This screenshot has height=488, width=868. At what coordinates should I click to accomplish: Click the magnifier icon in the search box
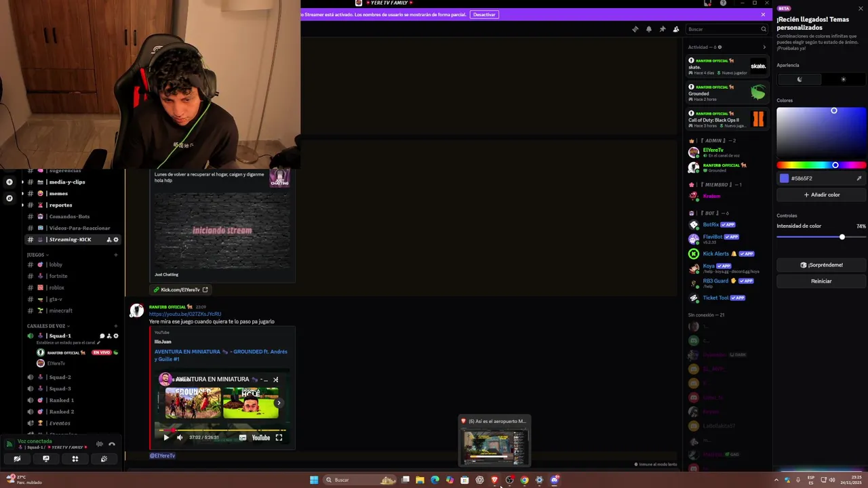(763, 29)
